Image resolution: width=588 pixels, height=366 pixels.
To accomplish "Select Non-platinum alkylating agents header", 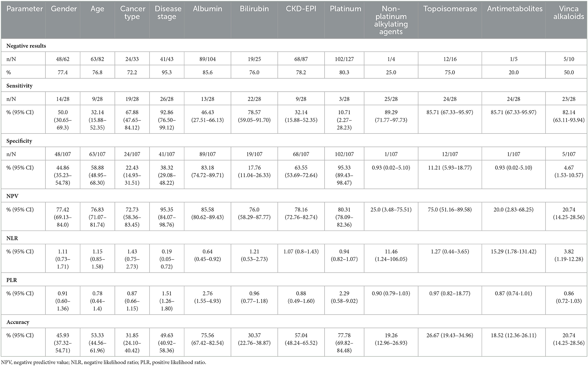I will click(x=391, y=20).
